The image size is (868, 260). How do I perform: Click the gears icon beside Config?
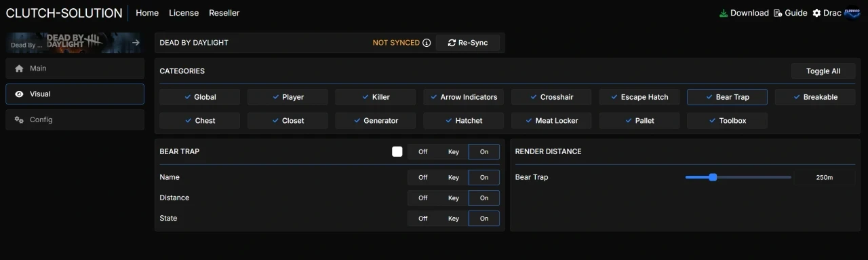click(x=19, y=120)
